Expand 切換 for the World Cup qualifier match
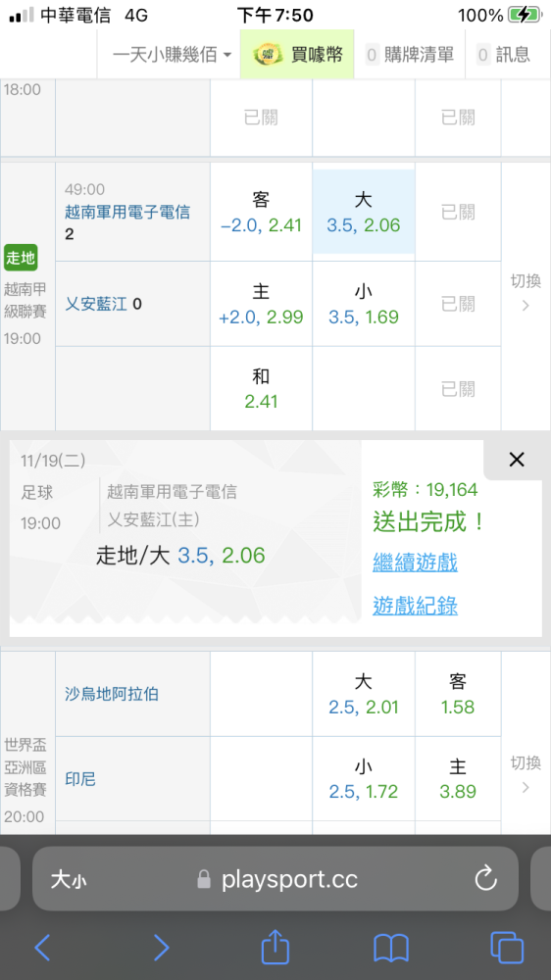The width and height of the screenshot is (551, 980). pyautogui.click(x=526, y=774)
